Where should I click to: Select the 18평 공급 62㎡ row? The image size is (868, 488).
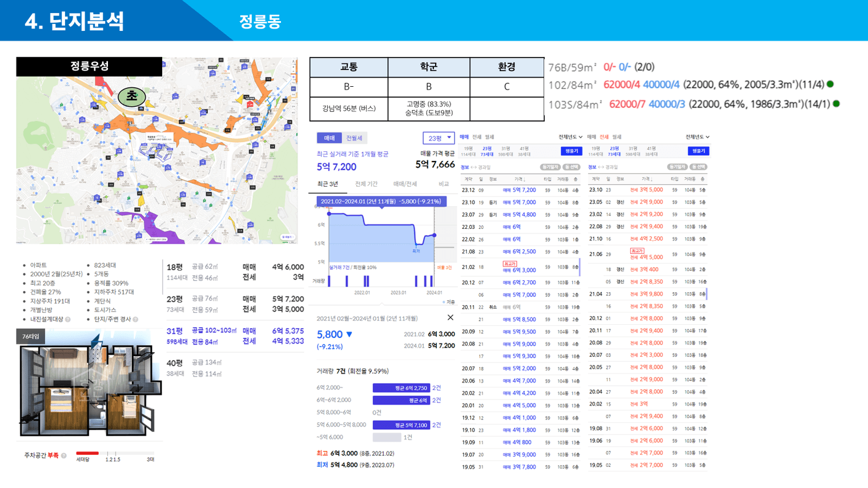[x=235, y=272]
